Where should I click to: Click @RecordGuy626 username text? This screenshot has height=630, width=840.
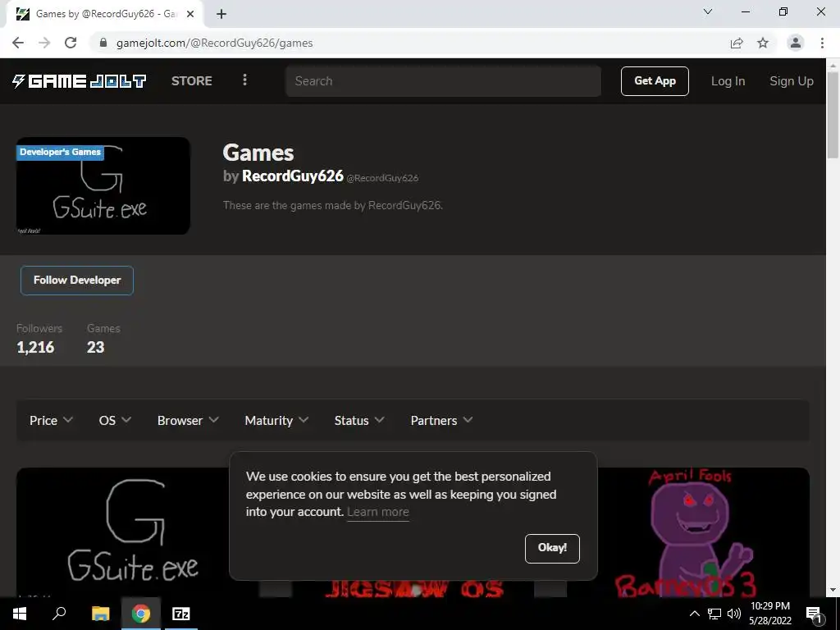click(x=382, y=178)
